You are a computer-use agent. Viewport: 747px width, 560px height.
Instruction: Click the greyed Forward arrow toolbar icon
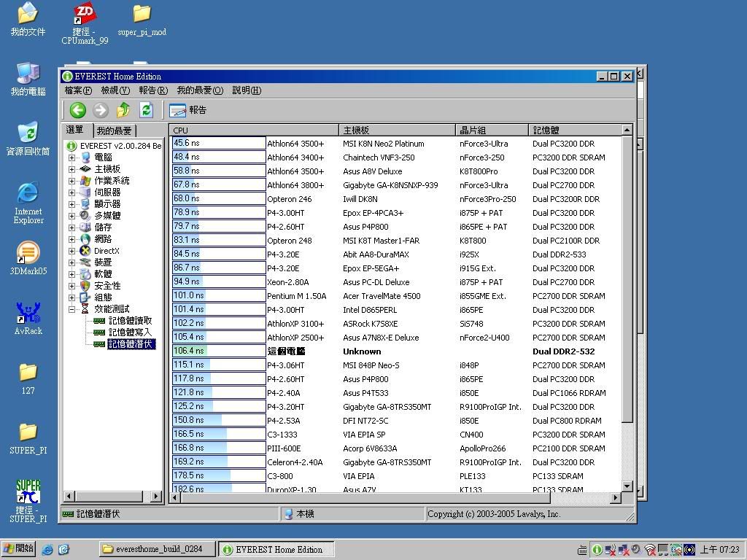(x=100, y=110)
